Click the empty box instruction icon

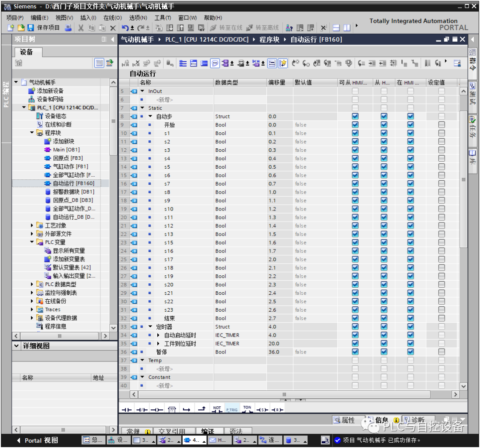coord(172,409)
